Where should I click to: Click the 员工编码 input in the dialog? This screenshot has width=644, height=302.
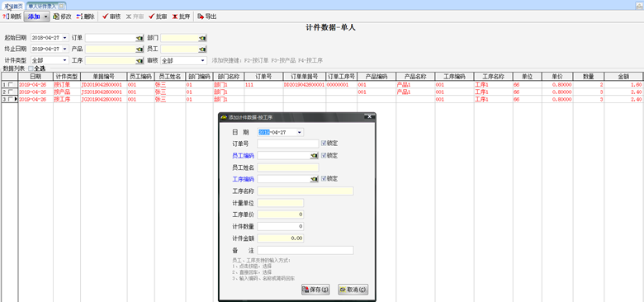click(284, 155)
